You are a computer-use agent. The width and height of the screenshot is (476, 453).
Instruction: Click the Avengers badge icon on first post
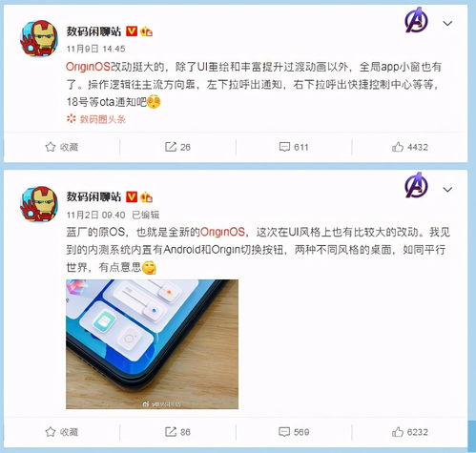point(416,20)
